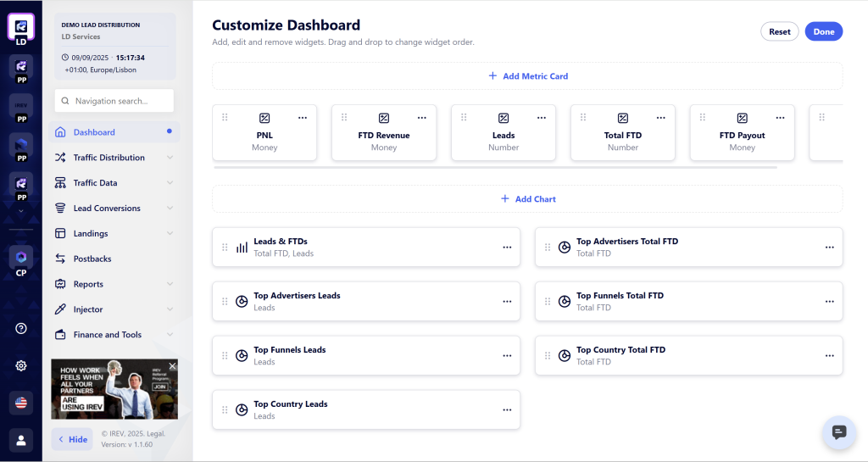Click Add Metric Card
This screenshot has width=868, height=462.
coord(527,76)
